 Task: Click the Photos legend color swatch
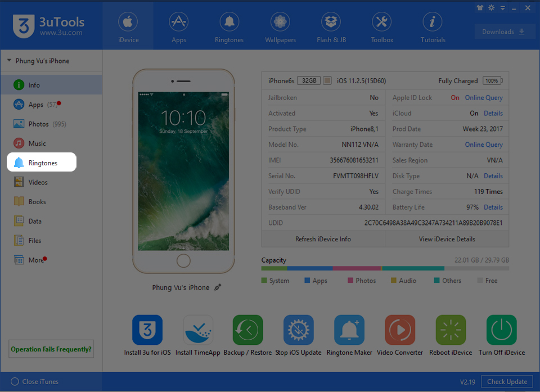click(350, 281)
